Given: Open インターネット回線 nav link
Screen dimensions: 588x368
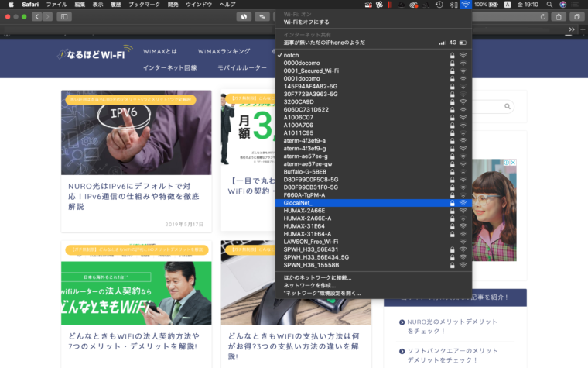Looking at the screenshot, I should point(170,67).
